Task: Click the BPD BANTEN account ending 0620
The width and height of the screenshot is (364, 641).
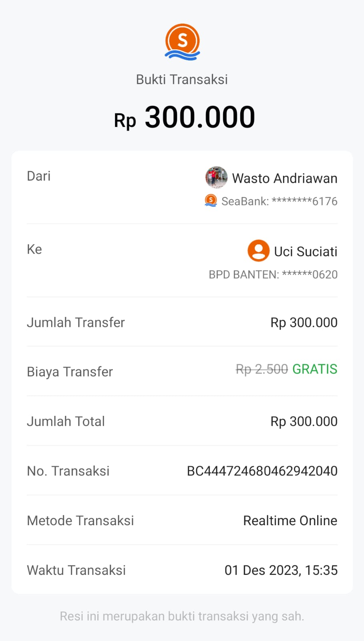Action: [x=273, y=275]
